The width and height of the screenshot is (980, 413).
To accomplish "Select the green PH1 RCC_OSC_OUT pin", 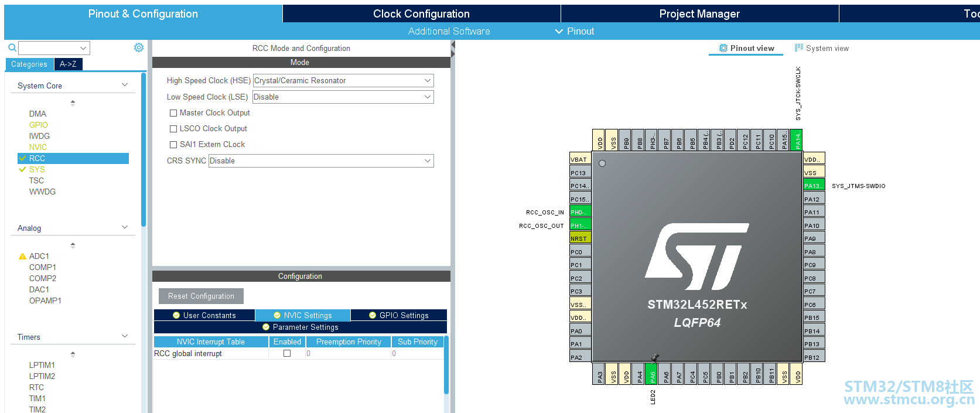I will tap(581, 225).
